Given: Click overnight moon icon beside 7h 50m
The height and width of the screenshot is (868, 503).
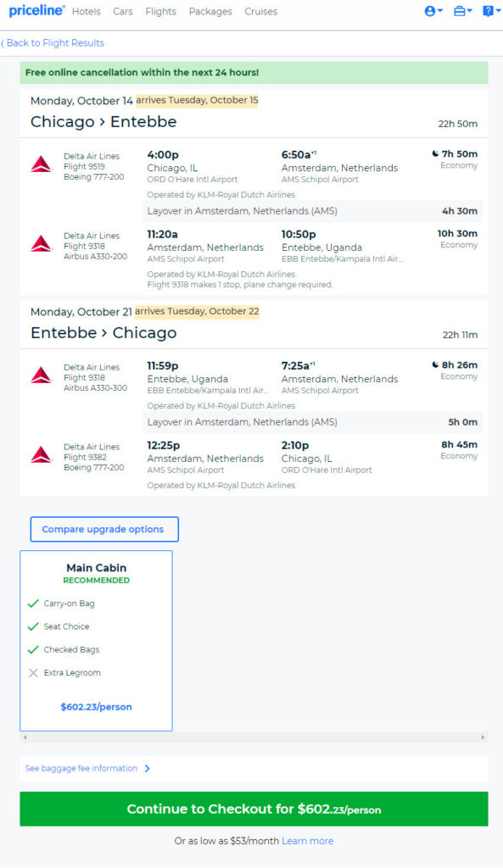Looking at the screenshot, I should [435, 153].
